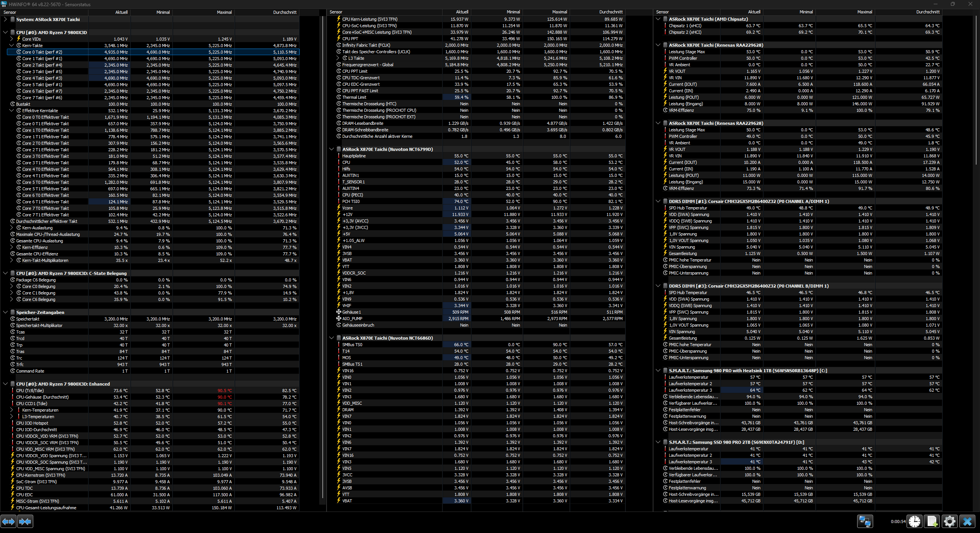This screenshot has height=533, width=980.
Task: Open the remote network monitors button
Action: [865, 521]
